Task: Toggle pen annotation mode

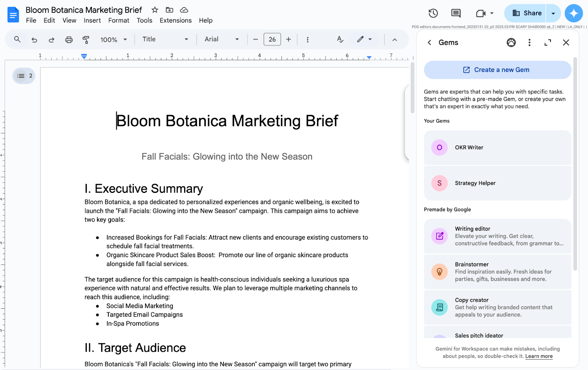Action: click(x=361, y=39)
